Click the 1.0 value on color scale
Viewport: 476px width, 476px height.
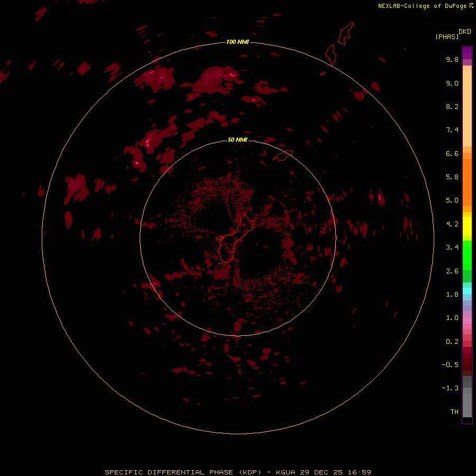click(x=452, y=318)
